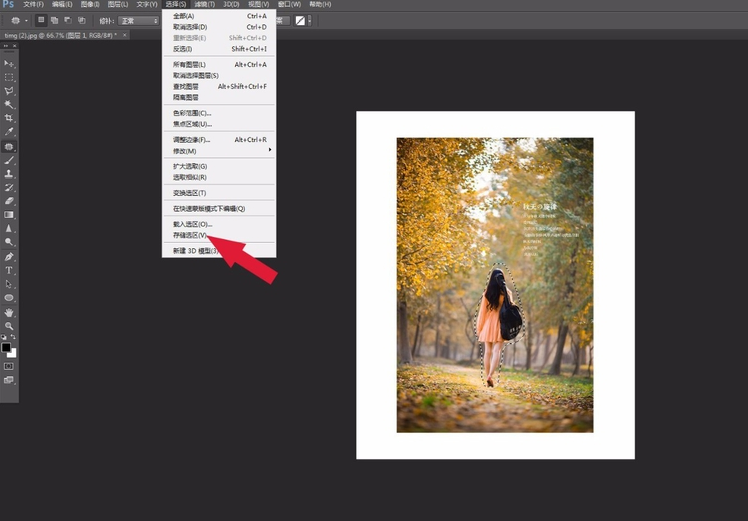Screen dimensions: 748x521
Task: Select the Crop tool
Action: point(9,118)
